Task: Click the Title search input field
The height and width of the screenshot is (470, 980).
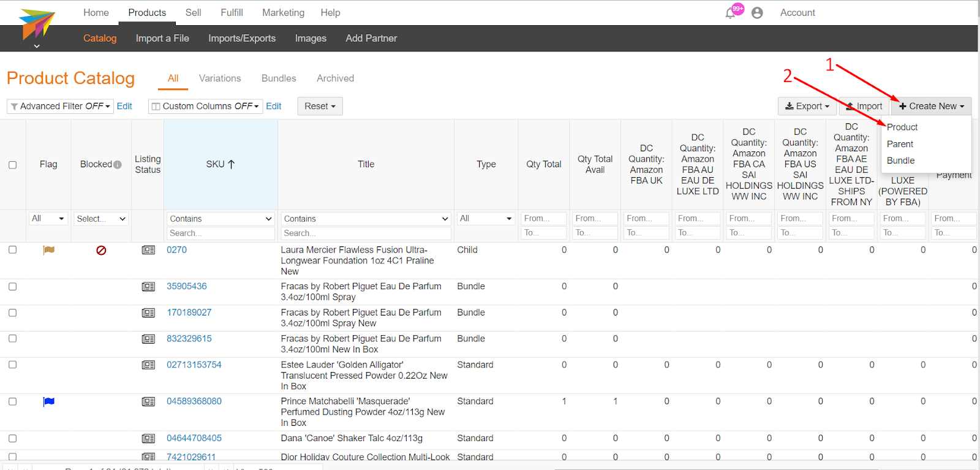Action: pos(366,233)
